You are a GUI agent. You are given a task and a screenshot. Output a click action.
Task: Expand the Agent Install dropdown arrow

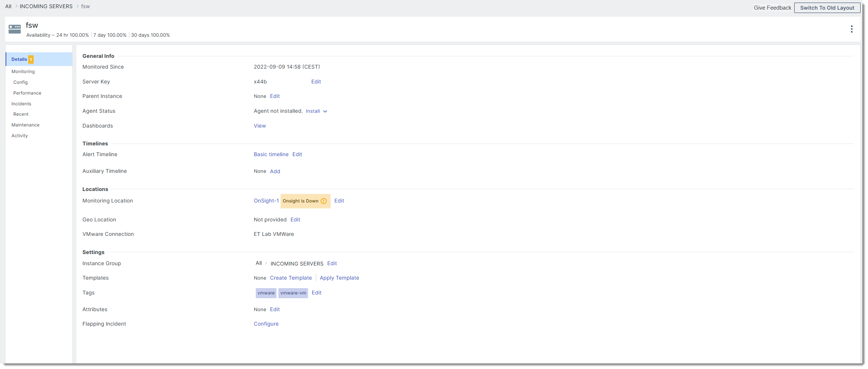325,111
